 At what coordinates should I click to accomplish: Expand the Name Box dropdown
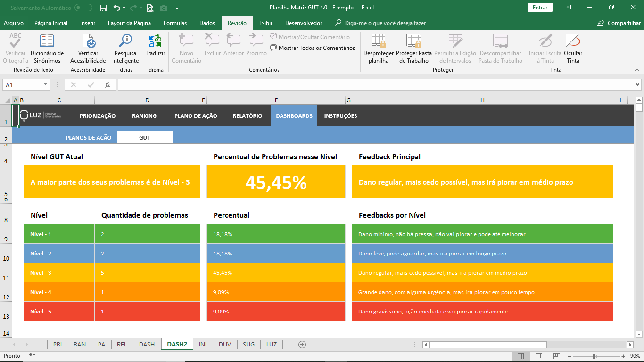(46, 85)
